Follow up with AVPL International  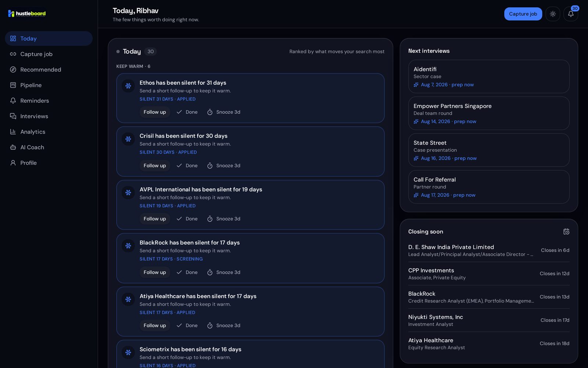[x=155, y=219]
